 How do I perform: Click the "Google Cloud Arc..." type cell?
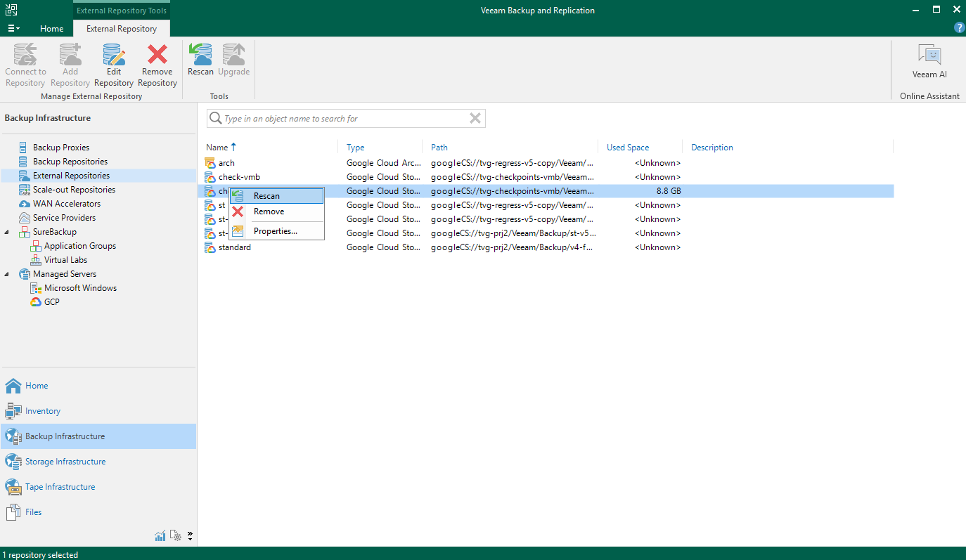pos(384,163)
